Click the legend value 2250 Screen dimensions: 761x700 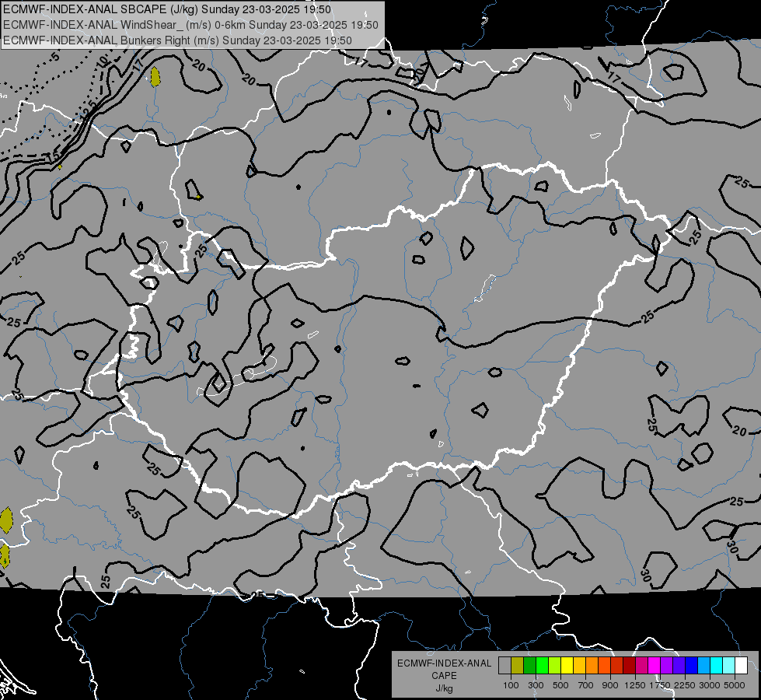point(686,685)
